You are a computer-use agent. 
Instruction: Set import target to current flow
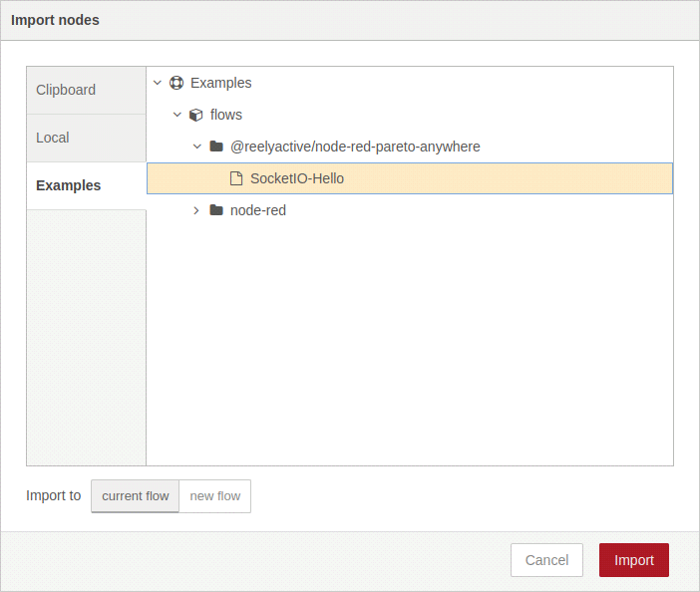(136, 496)
